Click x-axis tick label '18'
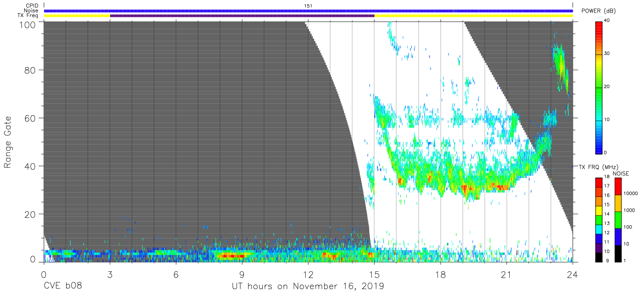This screenshot has width=644, height=297. point(441,275)
